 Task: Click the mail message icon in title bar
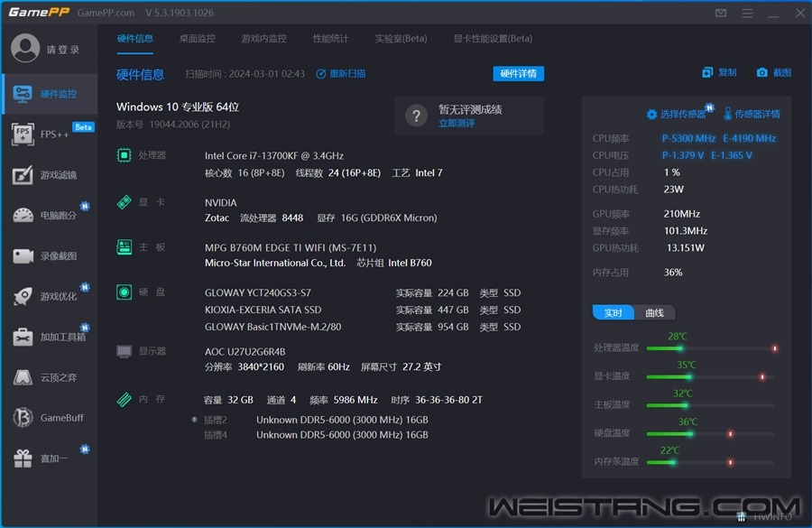pos(721,13)
